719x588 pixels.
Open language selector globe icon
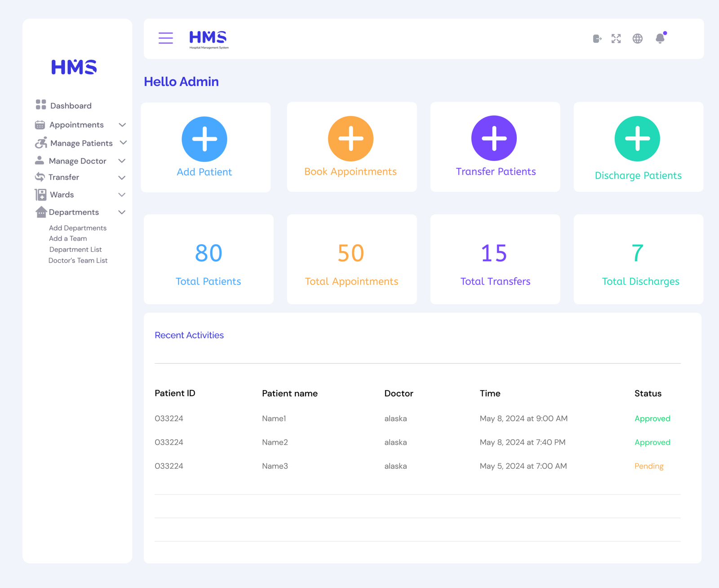637,39
